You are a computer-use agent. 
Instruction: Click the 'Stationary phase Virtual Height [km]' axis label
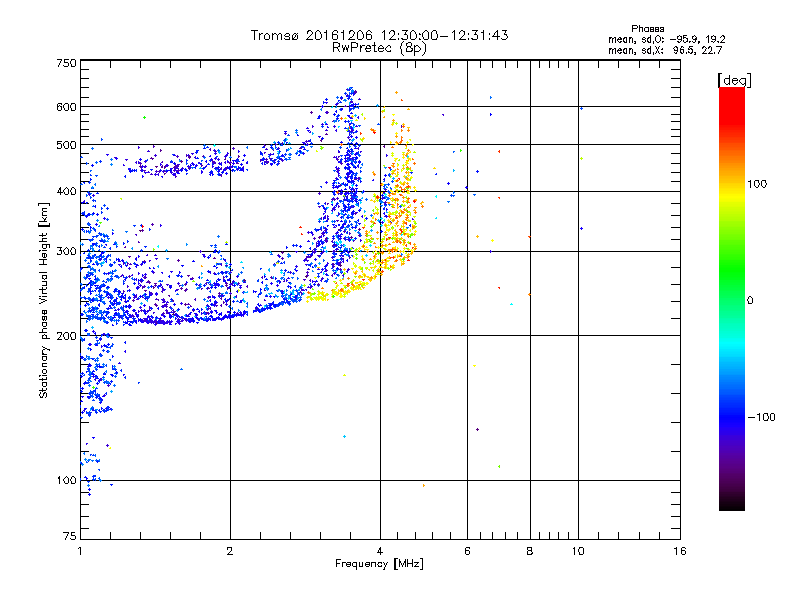tap(44, 301)
